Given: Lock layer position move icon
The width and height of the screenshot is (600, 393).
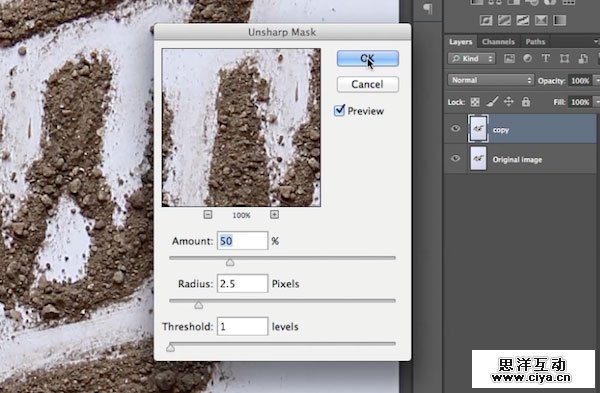Looking at the screenshot, I should 509,102.
